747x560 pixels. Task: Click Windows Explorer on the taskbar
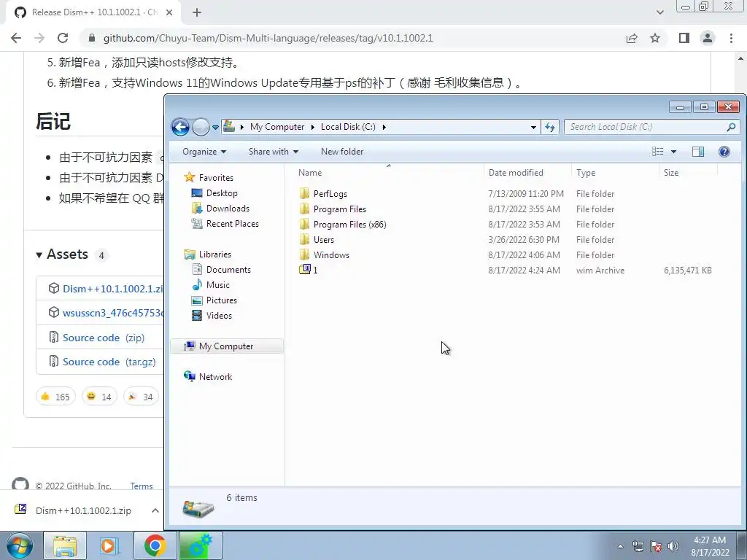coord(65,545)
